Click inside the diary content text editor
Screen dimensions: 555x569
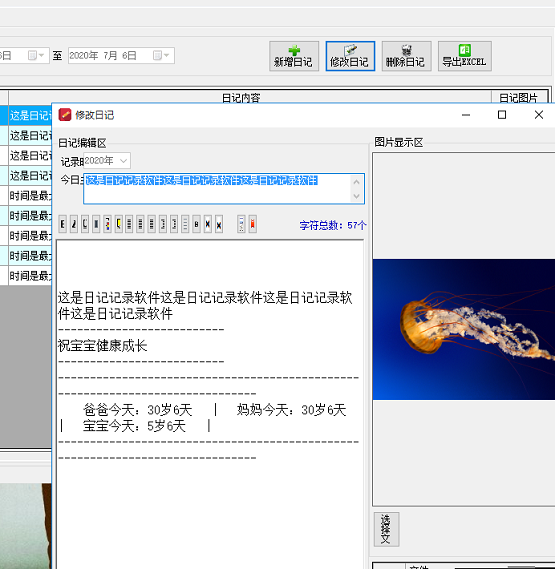coord(210,403)
